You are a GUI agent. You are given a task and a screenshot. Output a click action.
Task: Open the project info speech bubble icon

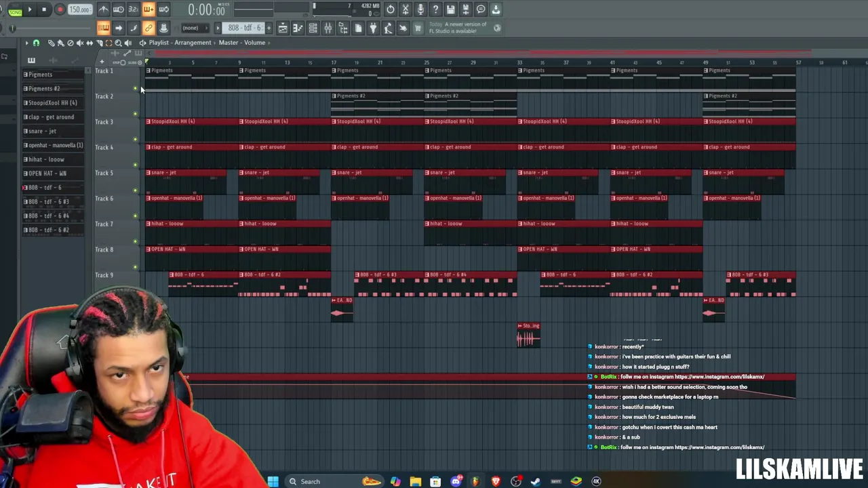tap(481, 9)
